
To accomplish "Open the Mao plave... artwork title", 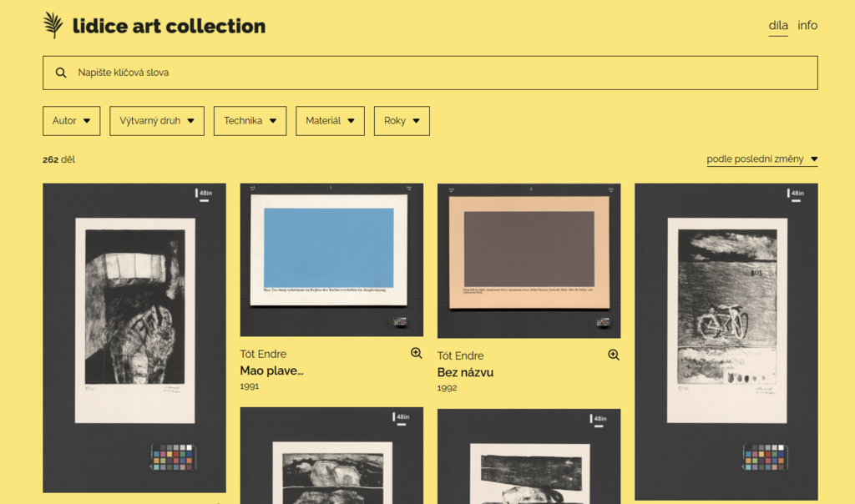I will point(271,370).
